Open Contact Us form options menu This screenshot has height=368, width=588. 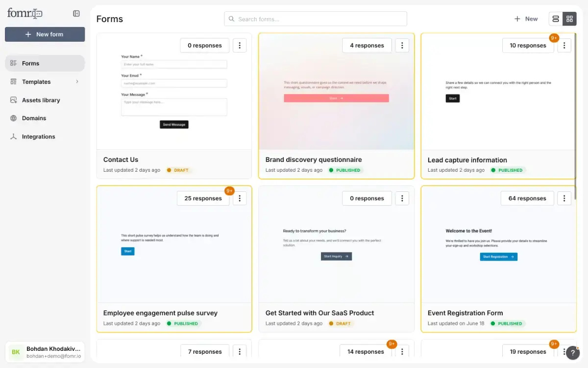click(x=240, y=46)
